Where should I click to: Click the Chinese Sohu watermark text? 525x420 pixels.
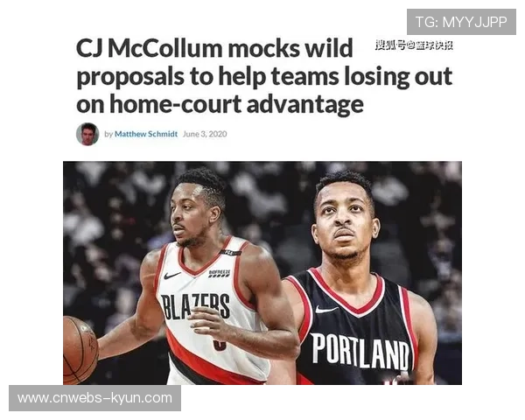click(414, 45)
